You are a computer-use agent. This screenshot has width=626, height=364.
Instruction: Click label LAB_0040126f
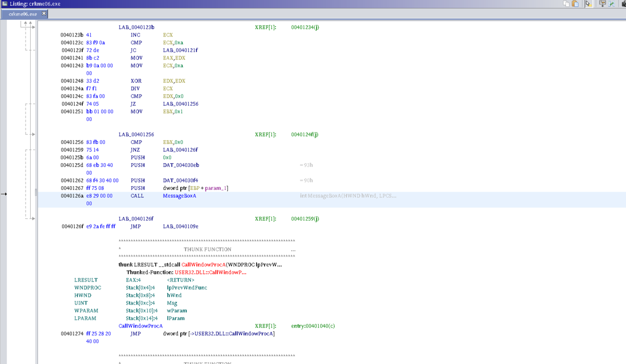tap(136, 219)
